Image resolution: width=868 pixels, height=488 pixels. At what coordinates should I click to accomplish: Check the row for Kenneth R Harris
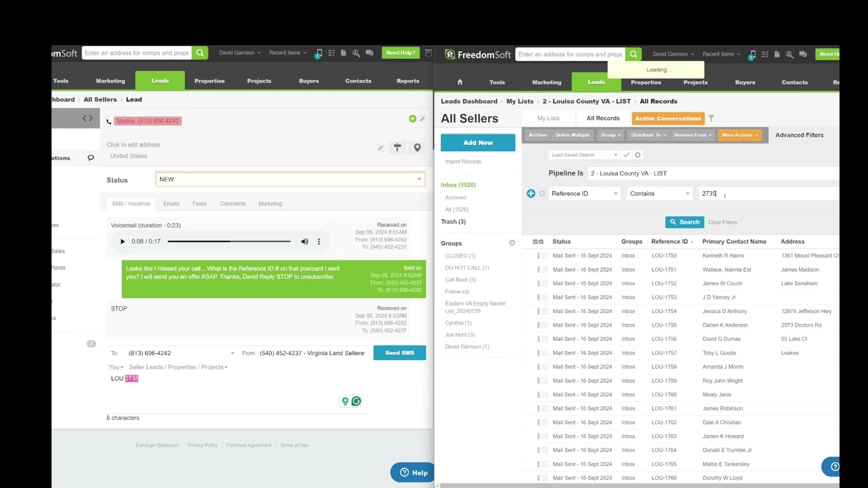545,256
